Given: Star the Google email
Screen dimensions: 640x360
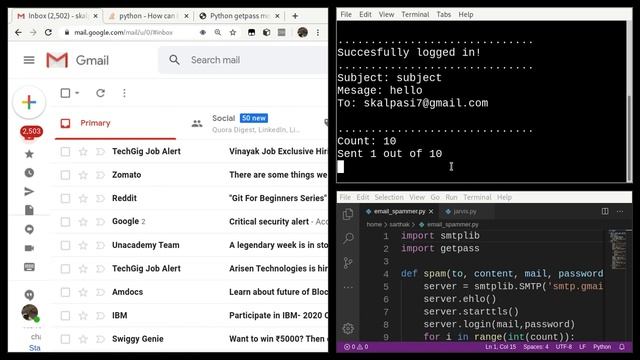Looking at the screenshot, I should point(83,222).
